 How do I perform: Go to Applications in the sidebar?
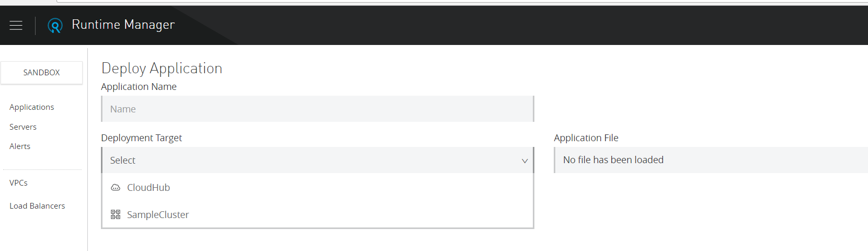click(32, 107)
